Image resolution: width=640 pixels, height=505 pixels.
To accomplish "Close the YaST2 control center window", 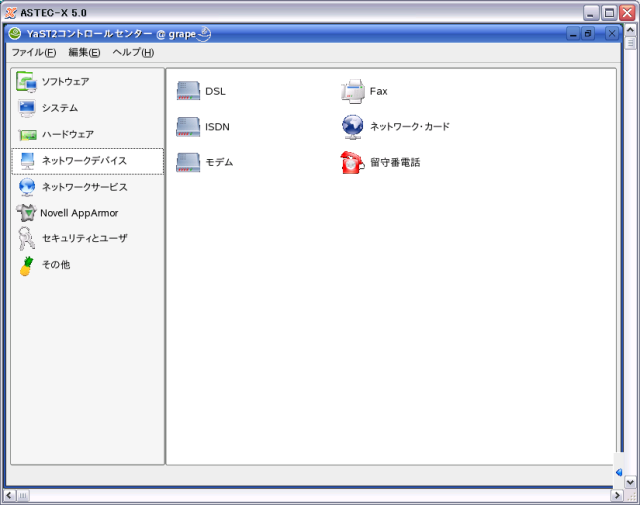I will point(611,33).
